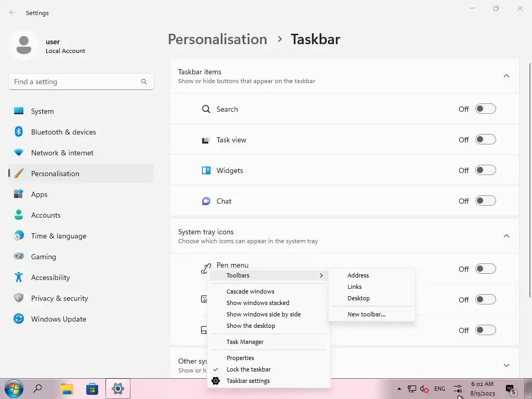Toggle the third system tray icon switch
Screen dimensions: 532x399
click(x=486, y=330)
